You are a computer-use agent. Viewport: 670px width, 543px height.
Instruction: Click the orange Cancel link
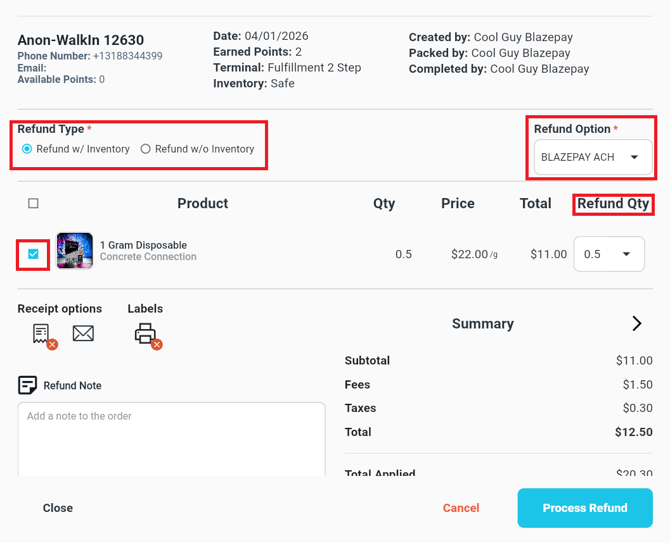pos(461,508)
